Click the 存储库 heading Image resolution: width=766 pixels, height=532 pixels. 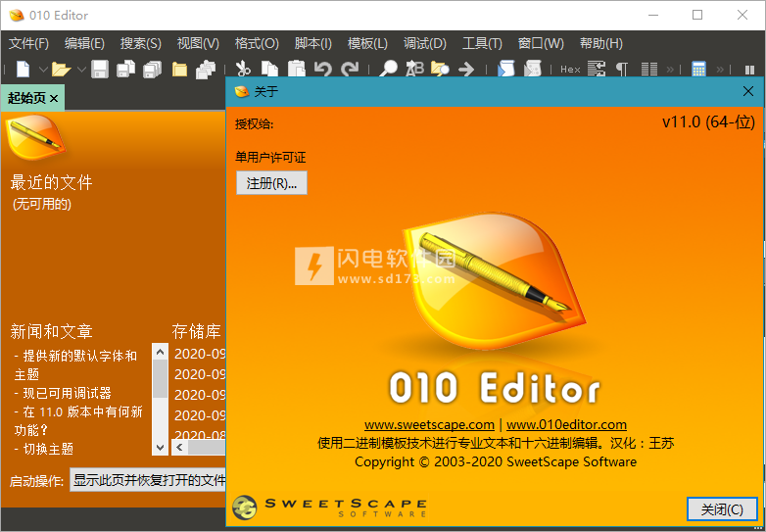196,332
